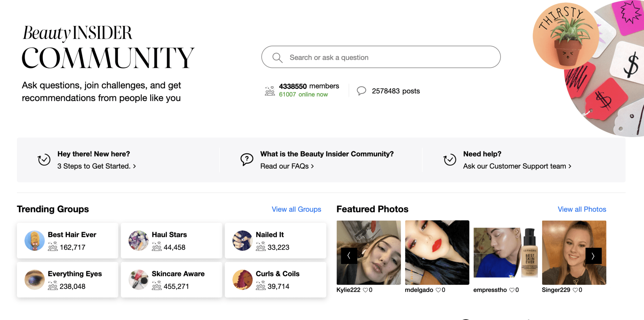Click the question bubble icon by FAQs
The image size is (644, 320).
(247, 159)
